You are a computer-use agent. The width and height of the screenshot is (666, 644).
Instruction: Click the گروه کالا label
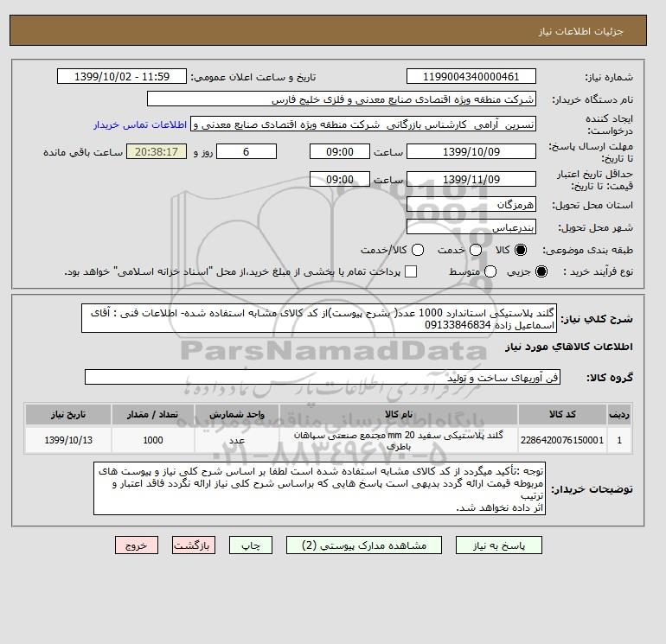(x=609, y=378)
